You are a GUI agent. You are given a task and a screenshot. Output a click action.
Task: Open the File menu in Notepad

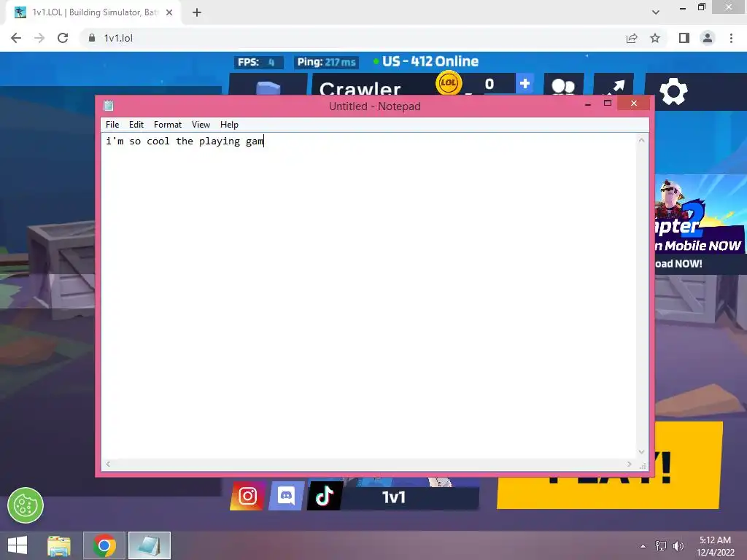(112, 124)
